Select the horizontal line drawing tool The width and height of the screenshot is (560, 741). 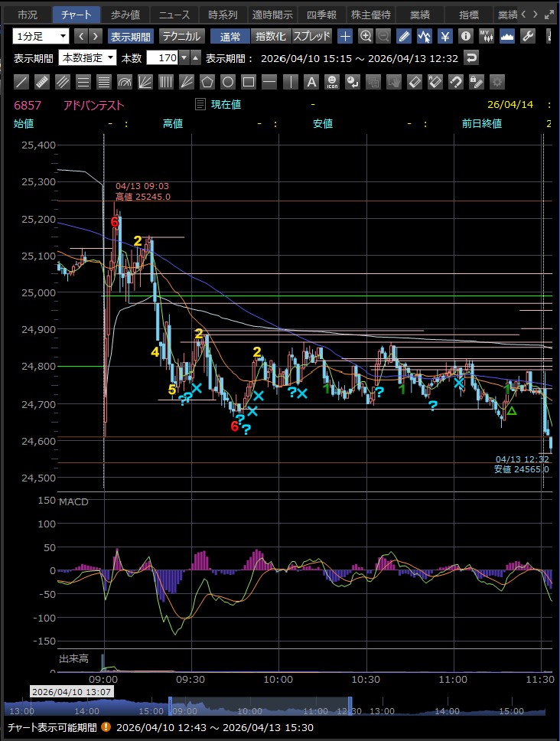pos(269,82)
